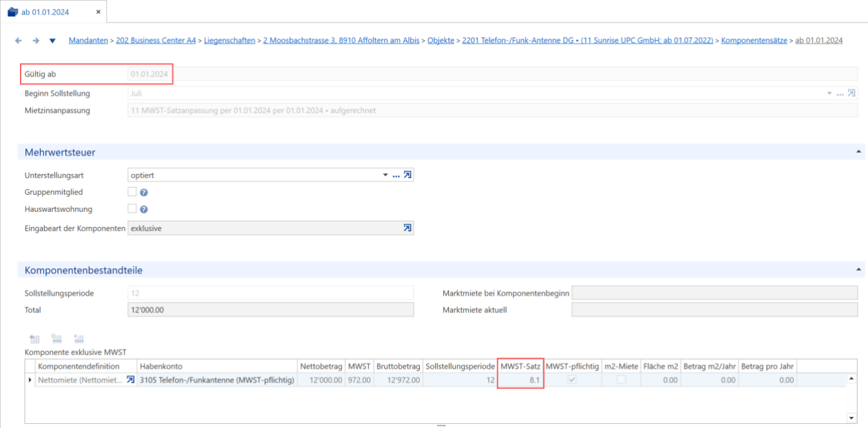Click the first component table toolbar icon
This screenshot has width=868, height=428.
tap(34, 339)
